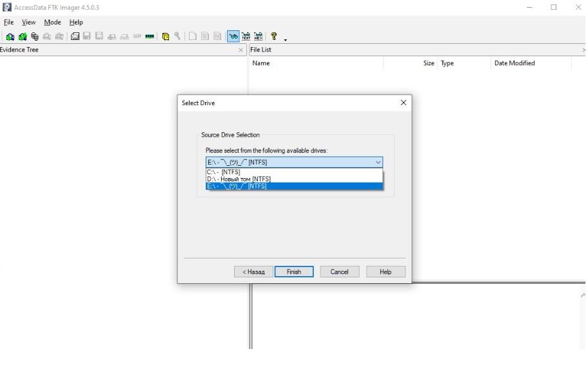588x369 pixels.
Task: Click the Export Disk Image icon
Action: [87, 36]
